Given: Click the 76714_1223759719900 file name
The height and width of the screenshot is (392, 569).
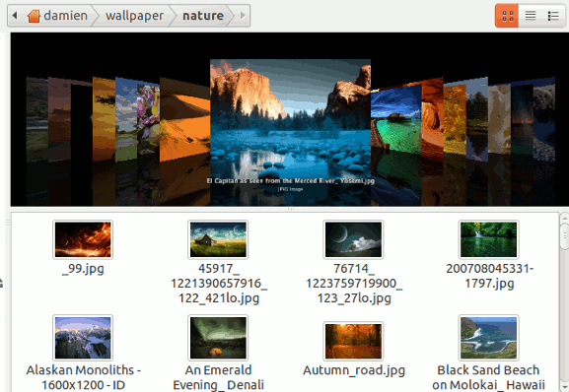Looking at the screenshot, I should (x=354, y=283).
